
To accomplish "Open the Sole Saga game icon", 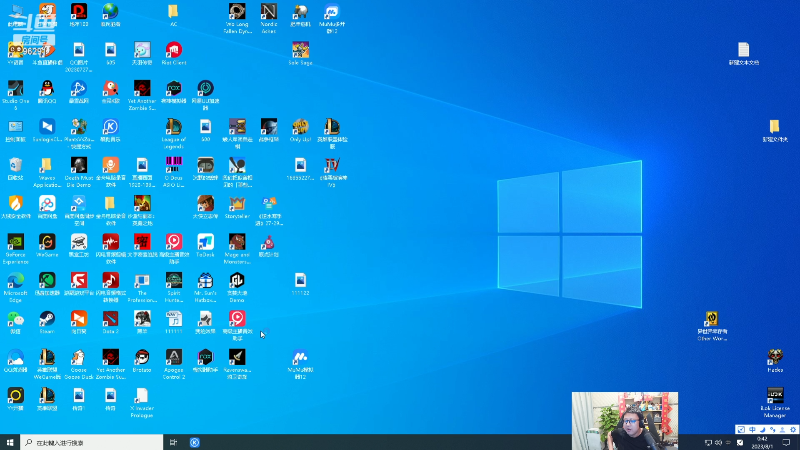I will point(300,53).
